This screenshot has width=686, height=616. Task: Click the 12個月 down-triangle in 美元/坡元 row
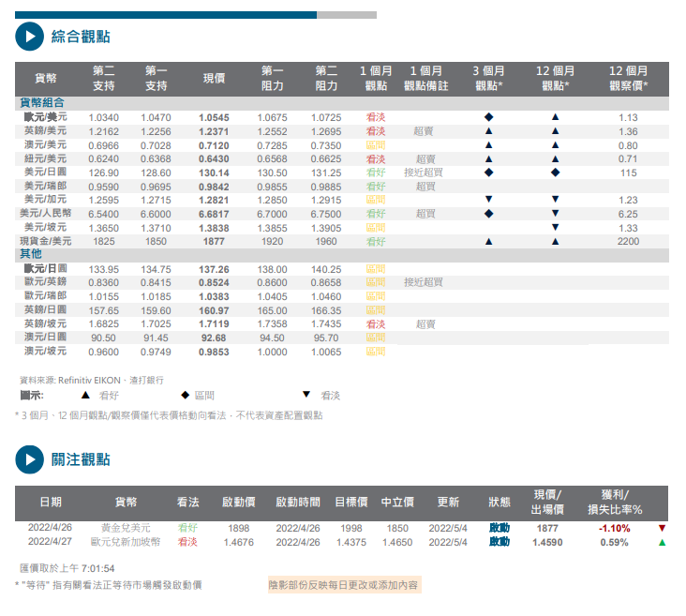[555, 228]
